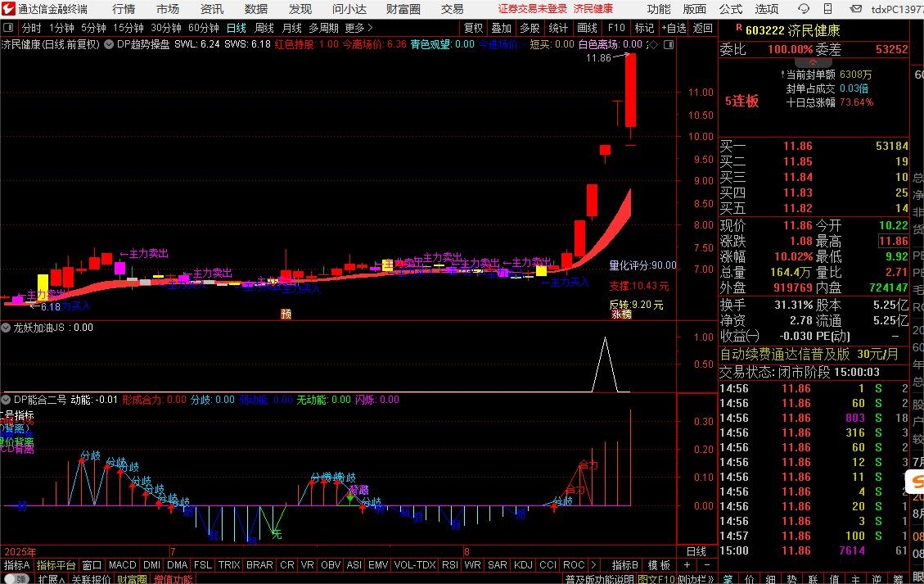This screenshot has width=924, height=584.
Task: Expand the 扩展 panel at bottom
Action: [52, 579]
